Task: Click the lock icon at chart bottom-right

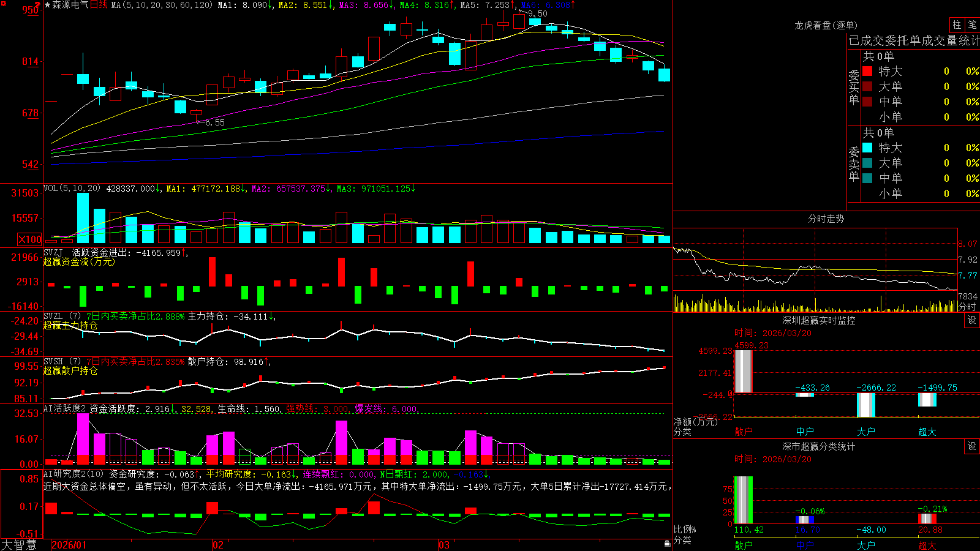Action: (x=668, y=544)
